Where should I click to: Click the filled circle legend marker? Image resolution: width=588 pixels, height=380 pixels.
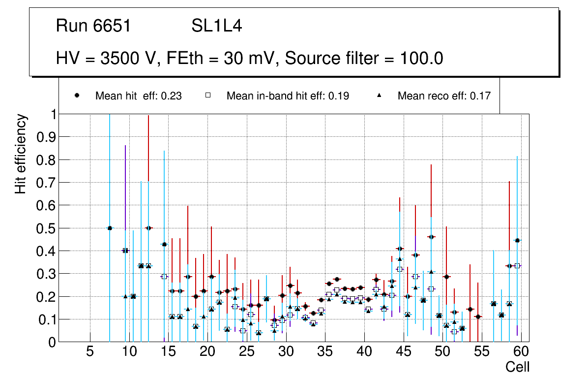[x=77, y=96]
